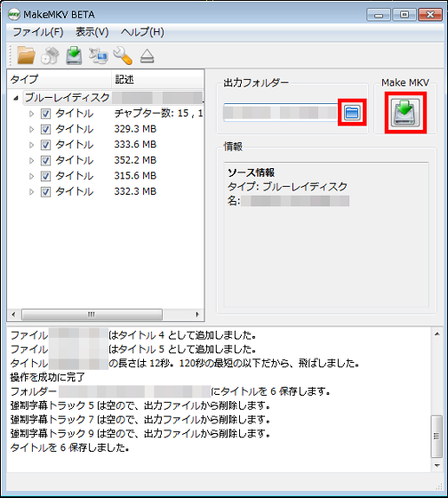The image size is (448, 498).
Task: Click the 強制字幕トラック 5 log line
Action: (140, 406)
